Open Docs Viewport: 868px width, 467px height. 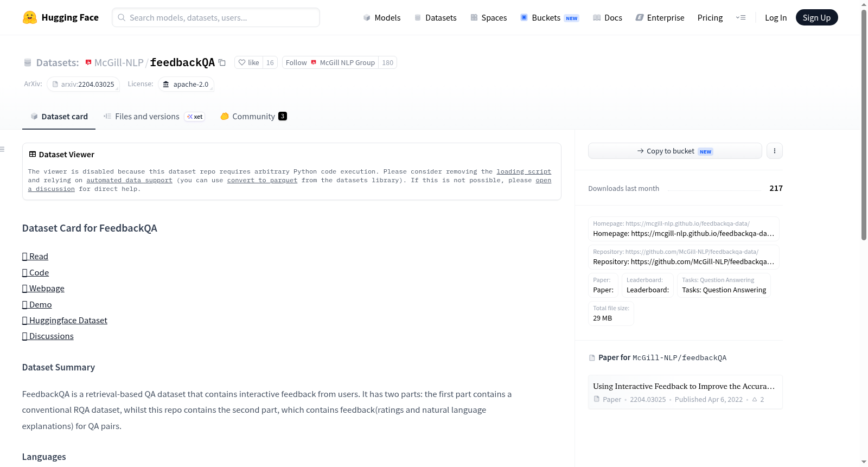(608, 17)
